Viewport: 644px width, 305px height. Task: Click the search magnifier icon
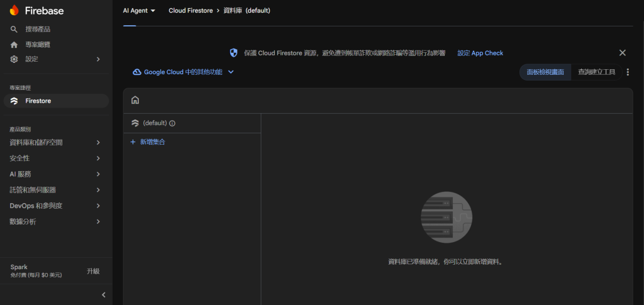(14, 29)
